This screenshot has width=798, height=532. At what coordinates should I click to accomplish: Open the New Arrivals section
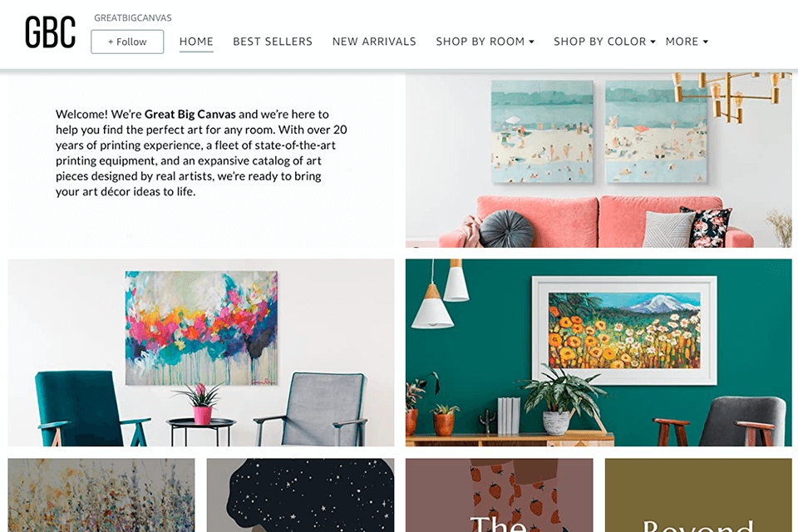[374, 42]
